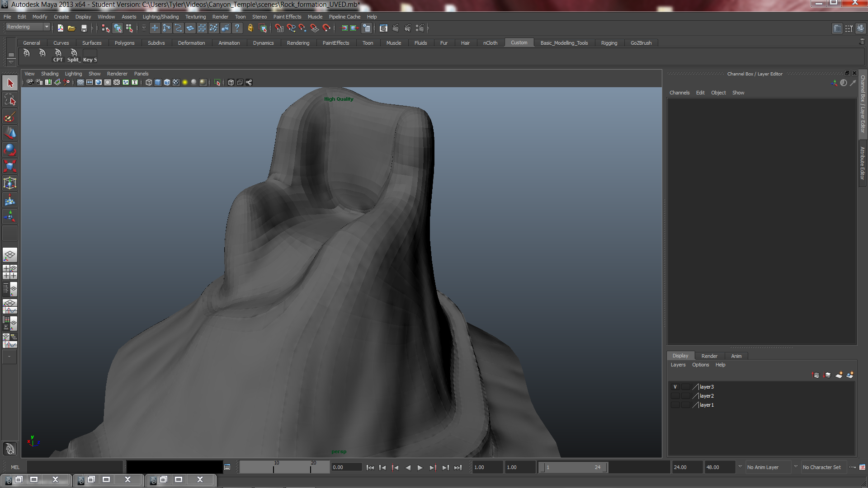This screenshot has height=488, width=868.
Task: Click the MEL command line input
Action: coord(75,467)
